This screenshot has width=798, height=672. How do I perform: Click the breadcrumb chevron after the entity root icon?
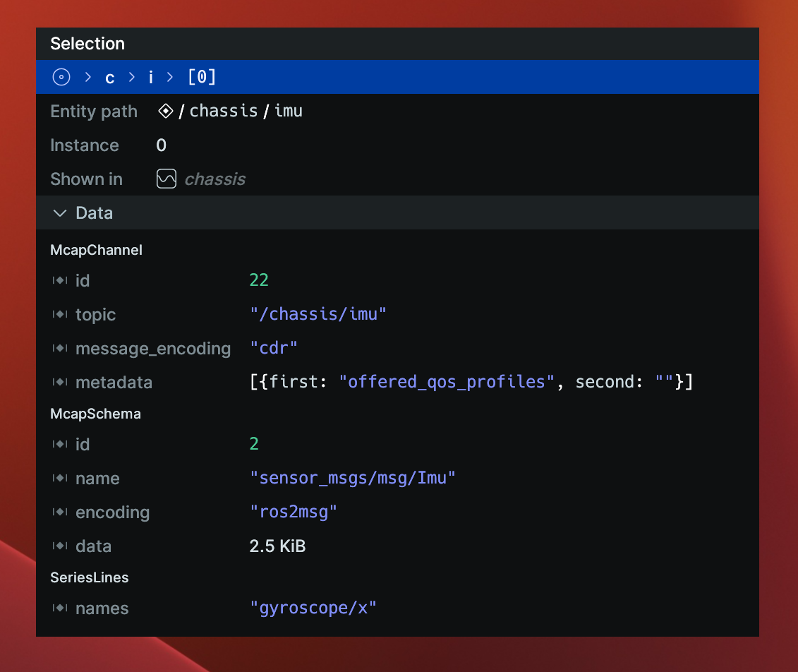[86, 77]
